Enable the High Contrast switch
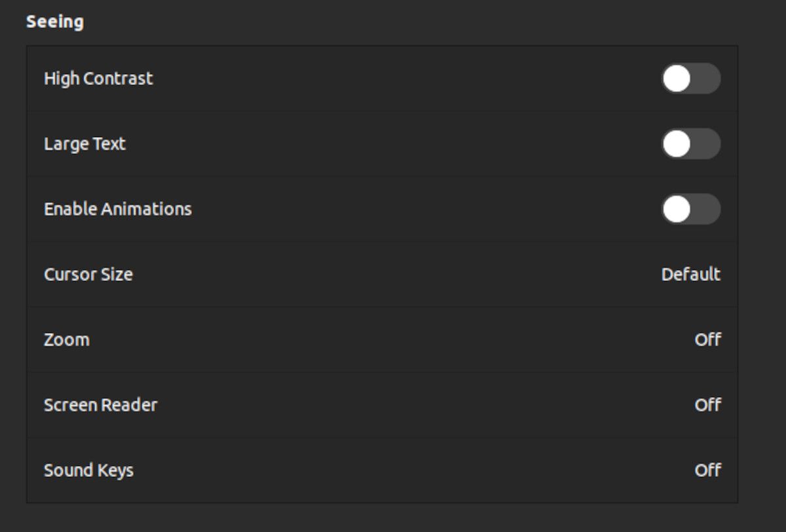The image size is (786, 532). click(x=691, y=79)
